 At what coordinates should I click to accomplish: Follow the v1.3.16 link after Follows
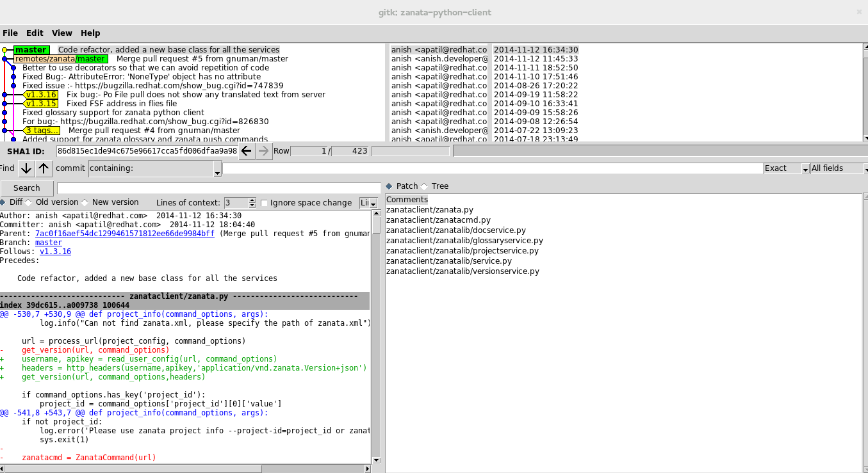[x=55, y=252]
